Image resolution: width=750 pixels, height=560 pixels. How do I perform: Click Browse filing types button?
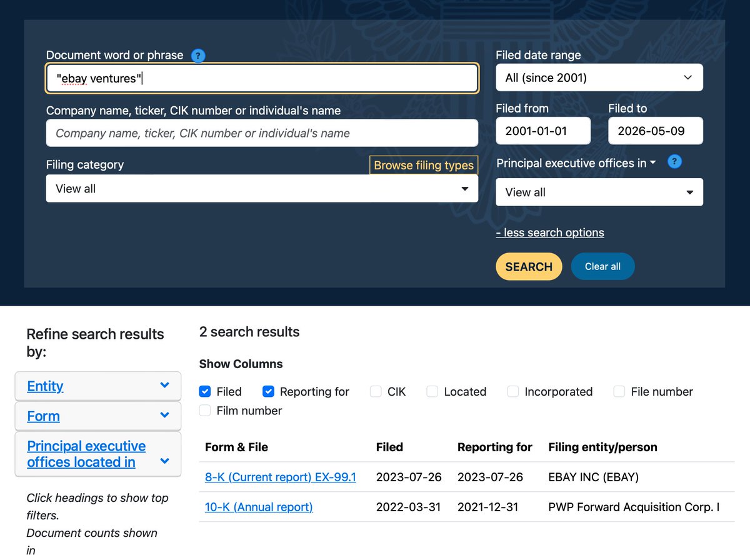tap(424, 165)
